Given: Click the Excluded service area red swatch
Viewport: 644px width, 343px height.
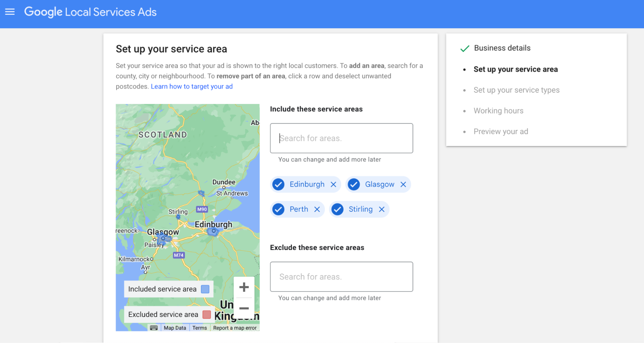Looking at the screenshot, I should tap(207, 314).
